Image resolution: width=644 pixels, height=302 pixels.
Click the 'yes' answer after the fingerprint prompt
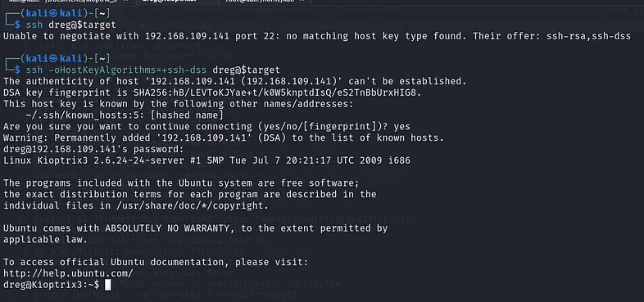(401, 126)
